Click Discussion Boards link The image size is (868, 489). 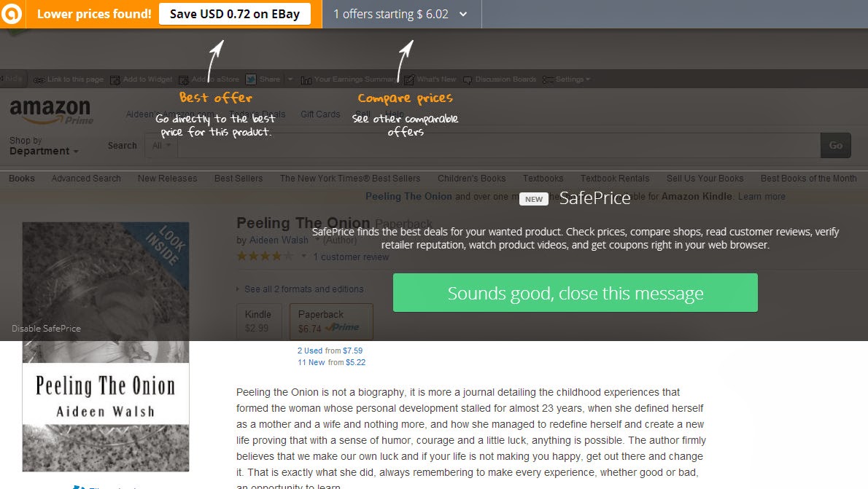(x=505, y=79)
